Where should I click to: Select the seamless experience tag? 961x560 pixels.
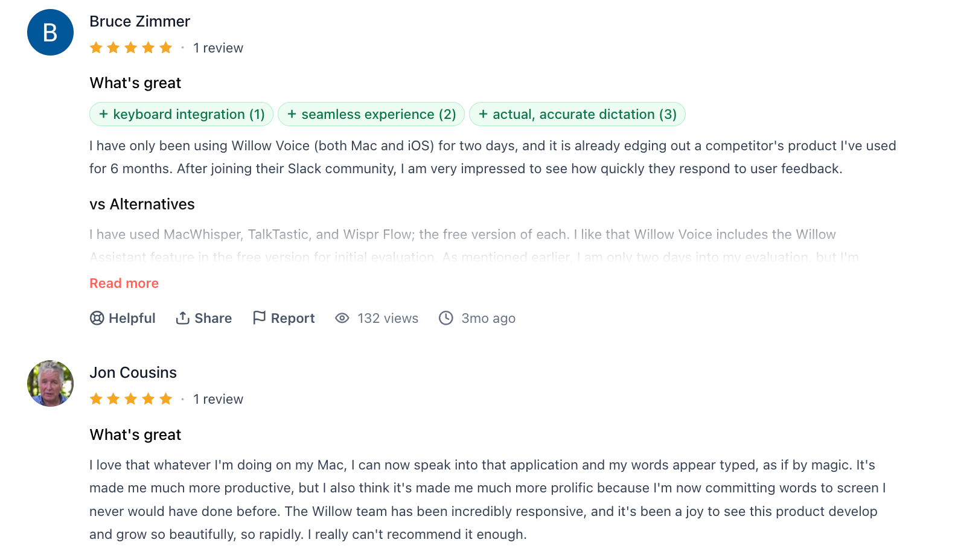[371, 114]
